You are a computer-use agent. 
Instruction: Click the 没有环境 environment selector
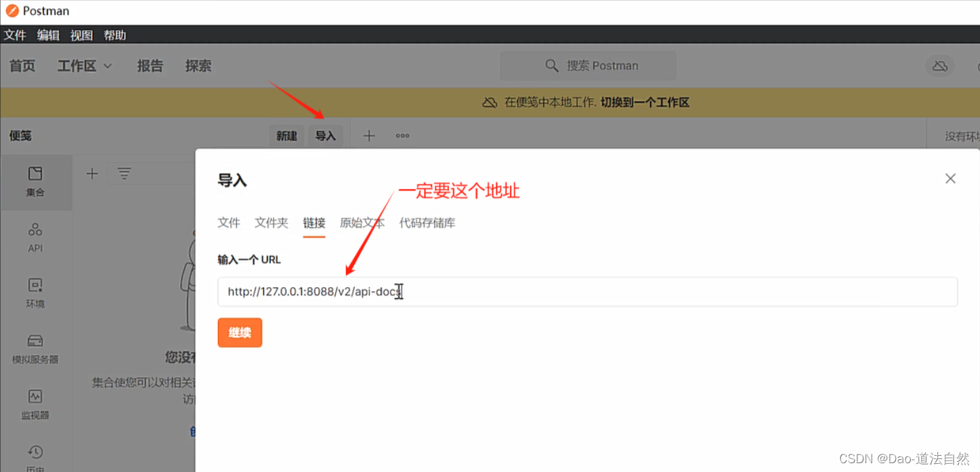[x=962, y=136]
